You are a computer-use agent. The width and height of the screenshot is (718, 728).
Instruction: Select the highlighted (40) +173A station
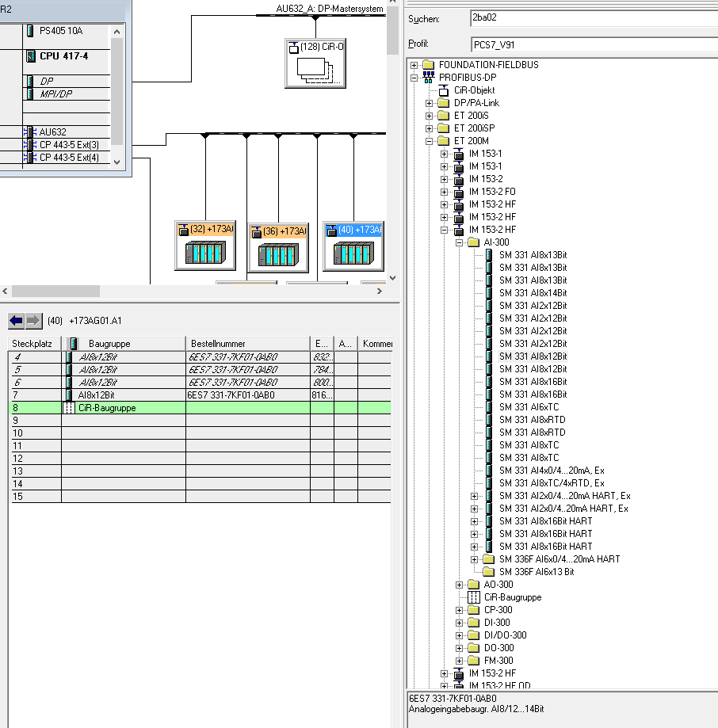[353, 246]
